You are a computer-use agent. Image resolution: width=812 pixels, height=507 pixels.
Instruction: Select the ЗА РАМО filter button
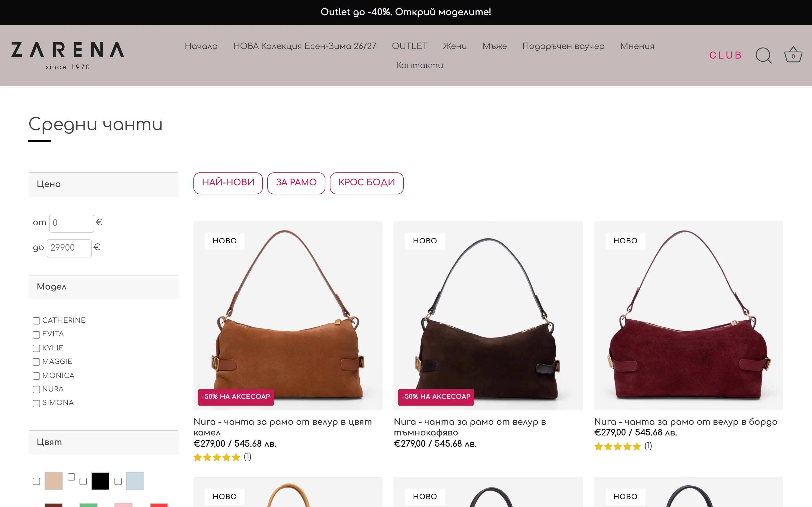296,183
